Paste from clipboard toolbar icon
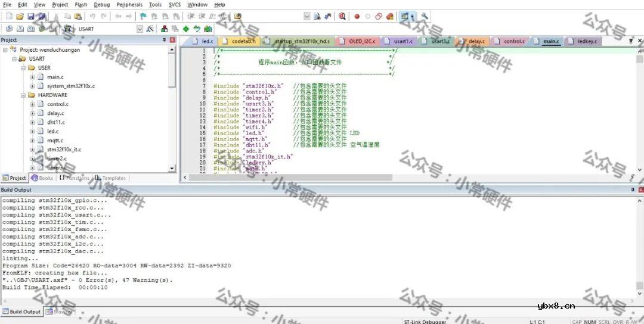The image size is (644, 324). [x=78, y=17]
